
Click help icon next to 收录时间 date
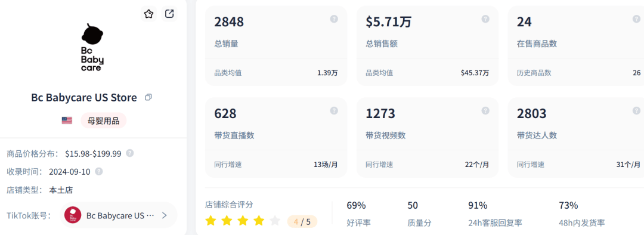(98, 171)
